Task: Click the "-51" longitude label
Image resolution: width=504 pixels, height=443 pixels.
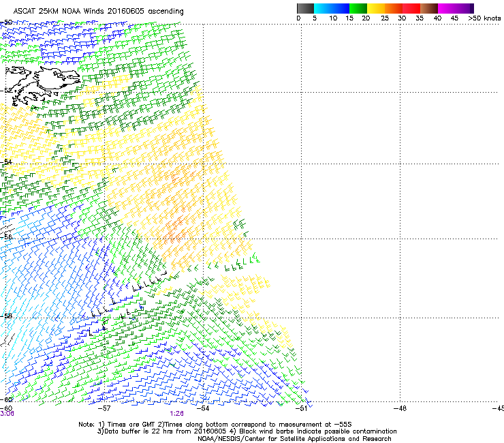Action: (x=301, y=408)
